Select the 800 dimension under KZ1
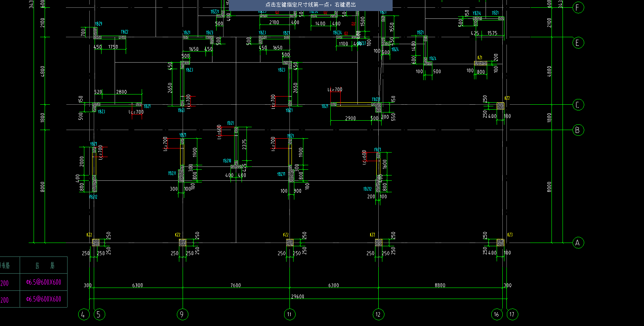 (481, 72)
